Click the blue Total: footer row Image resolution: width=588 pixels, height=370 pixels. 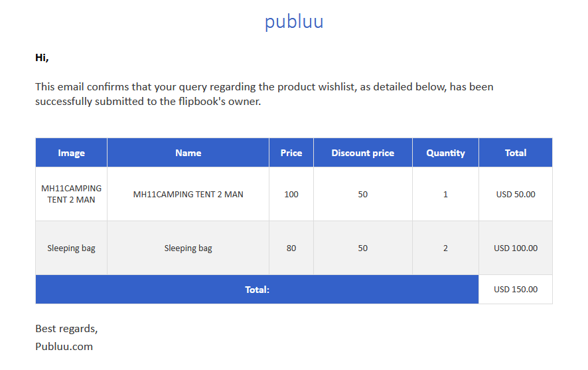tap(257, 290)
